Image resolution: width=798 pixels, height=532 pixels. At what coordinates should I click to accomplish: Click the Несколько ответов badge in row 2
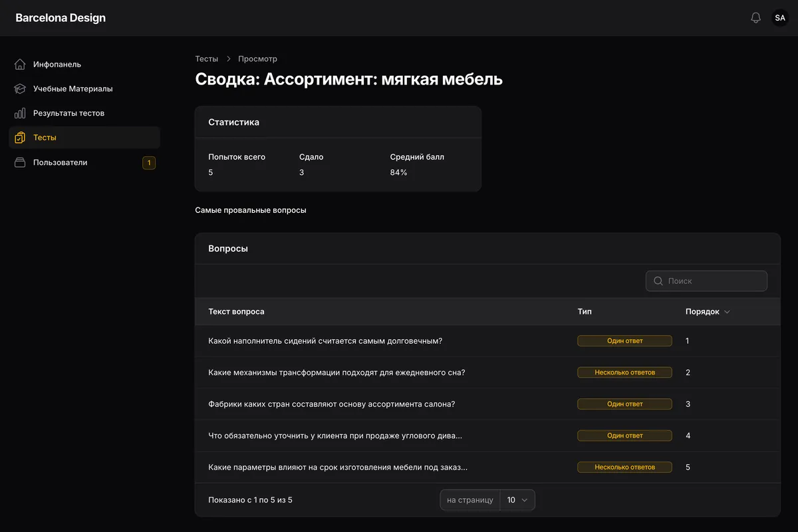tap(624, 372)
